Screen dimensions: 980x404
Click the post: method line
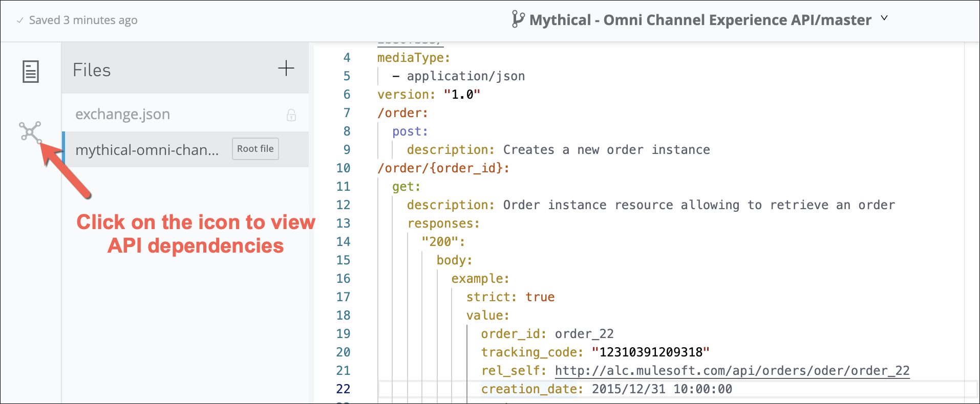[x=410, y=131]
